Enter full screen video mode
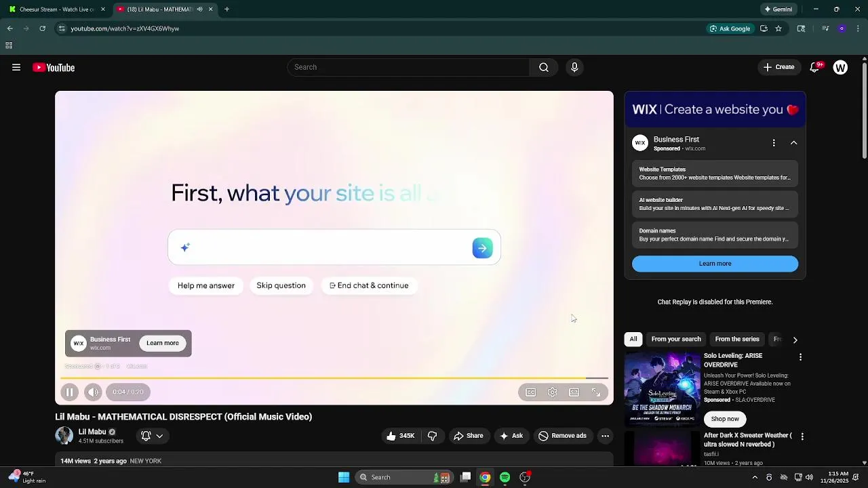This screenshot has width=868, height=488. 596,392
